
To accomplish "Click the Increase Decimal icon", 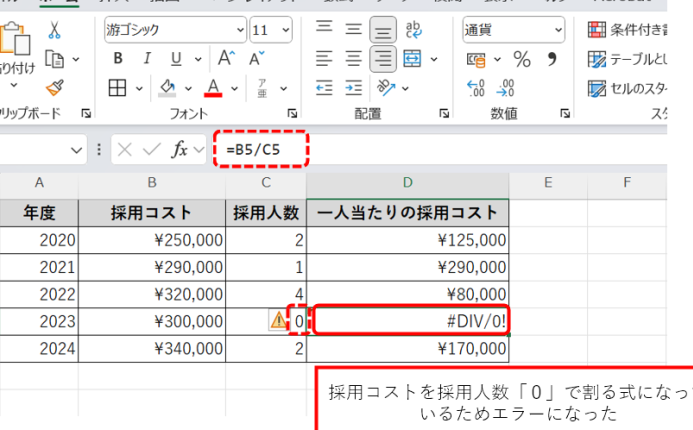I will [x=476, y=88].
